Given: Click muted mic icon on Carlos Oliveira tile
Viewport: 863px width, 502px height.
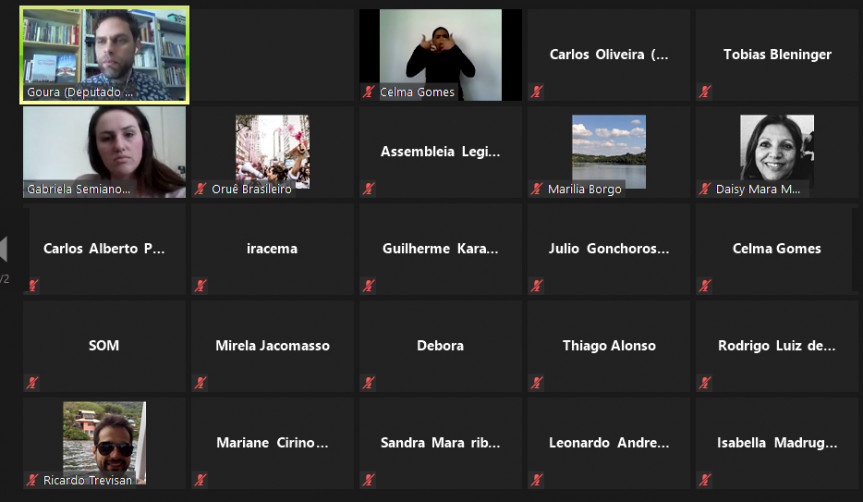Looking at the screenshot, I should 537,92.
